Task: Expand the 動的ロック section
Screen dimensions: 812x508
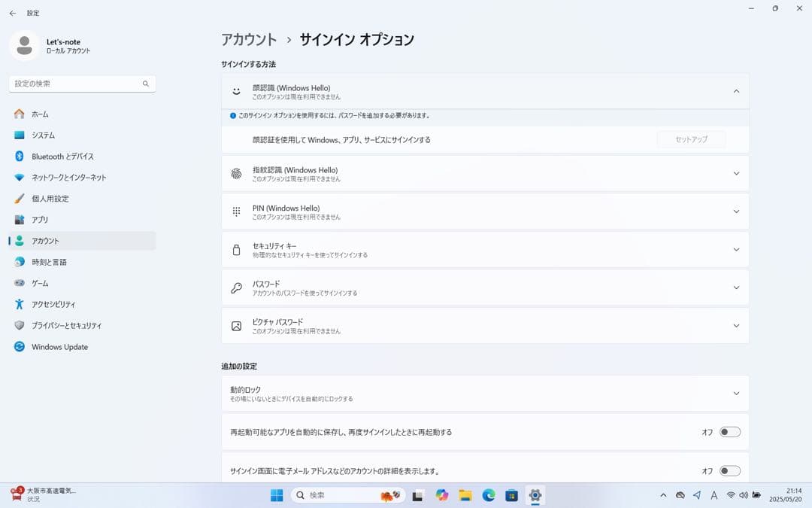Action: click(x=735, y=393)
